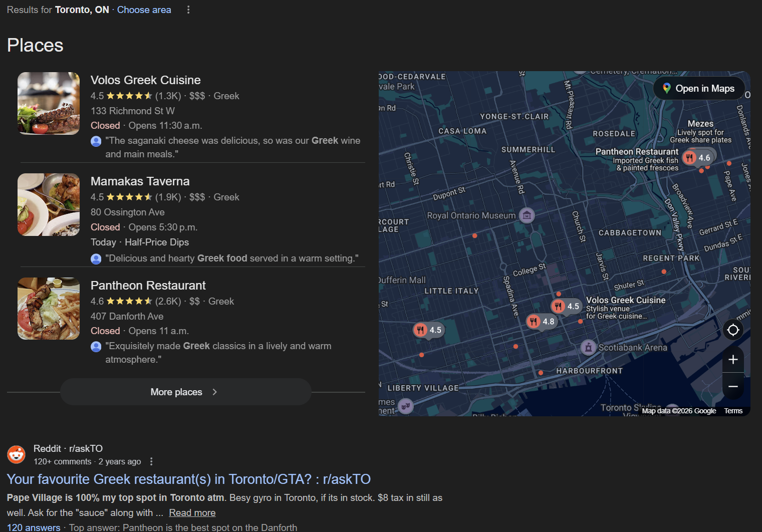Click the CASA LOMA neighbourhood label
This screenshot has width=762, height=532.
462,131
